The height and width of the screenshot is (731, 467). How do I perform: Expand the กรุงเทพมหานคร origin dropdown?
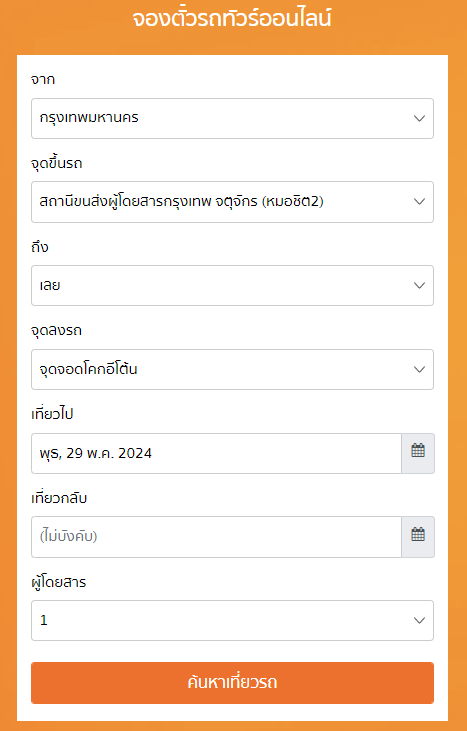(233, 118)
